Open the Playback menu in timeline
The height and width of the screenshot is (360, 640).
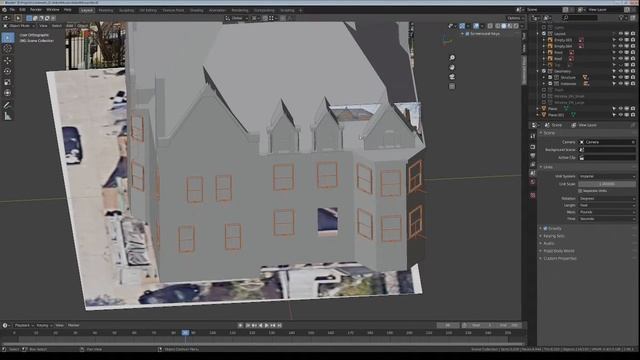[x=24, y=325]
